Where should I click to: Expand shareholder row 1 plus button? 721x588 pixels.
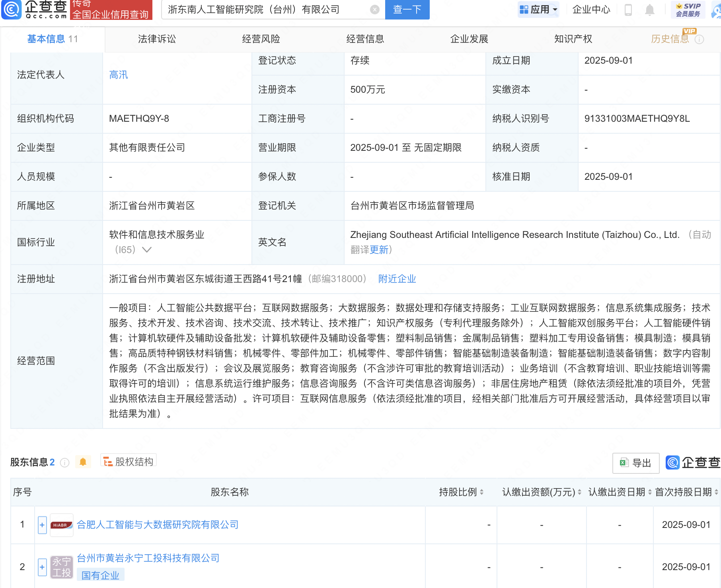42,525
